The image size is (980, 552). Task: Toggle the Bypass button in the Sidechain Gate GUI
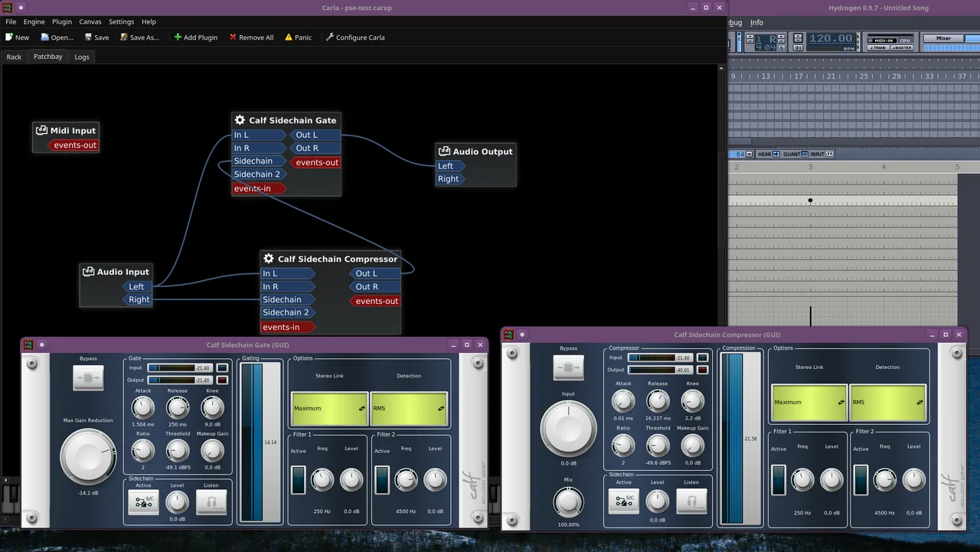coord(88,377)
